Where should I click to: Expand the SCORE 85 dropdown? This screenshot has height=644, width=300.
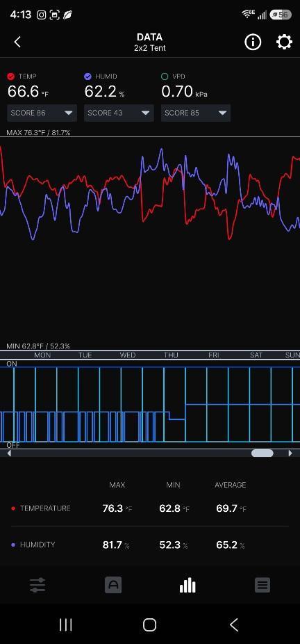196,113
